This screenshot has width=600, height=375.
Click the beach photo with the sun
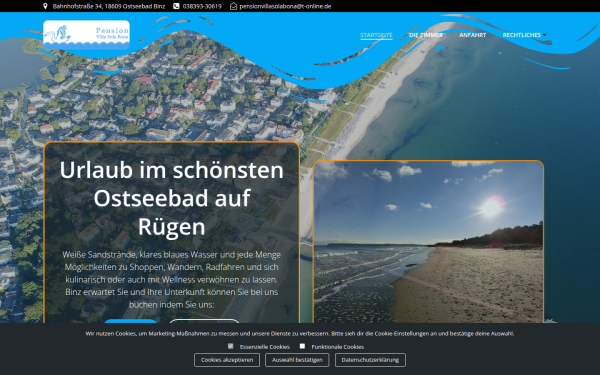pos(428,242)
